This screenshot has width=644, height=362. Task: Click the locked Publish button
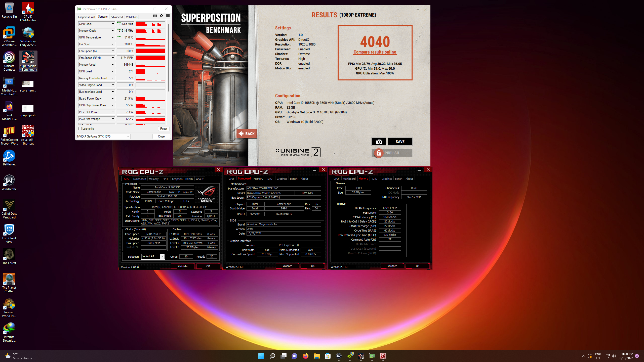(392, 153)
